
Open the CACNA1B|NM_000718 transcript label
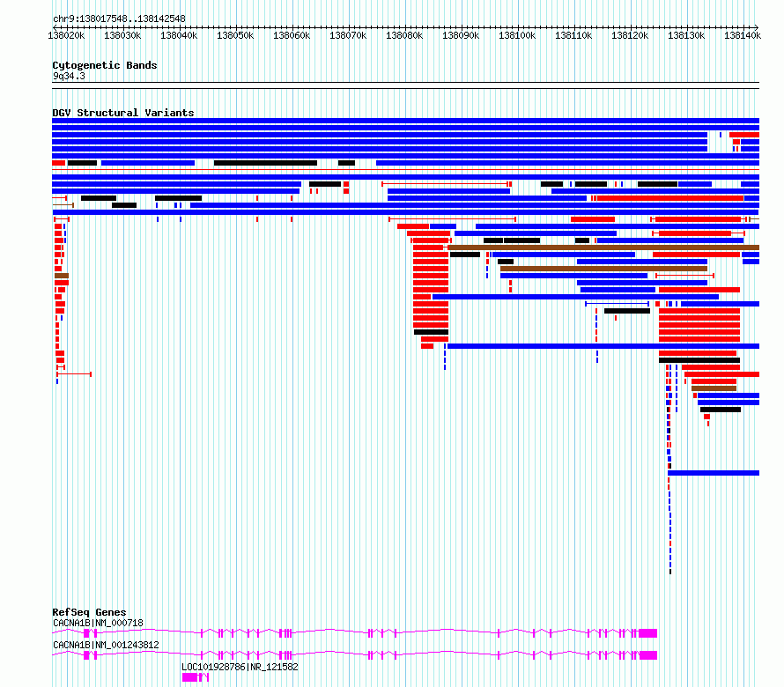click(98, 623)
